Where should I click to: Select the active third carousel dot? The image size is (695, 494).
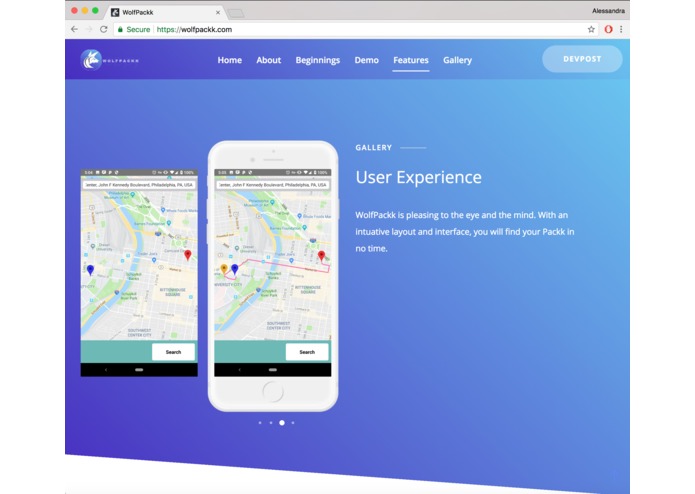(x=282, y=423)
